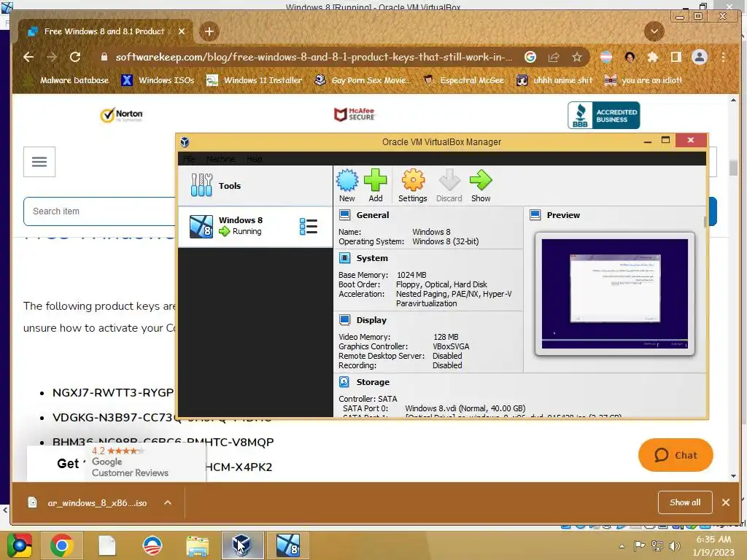
Task: Click the Display section icon
Action: click(x=344, y=319)
